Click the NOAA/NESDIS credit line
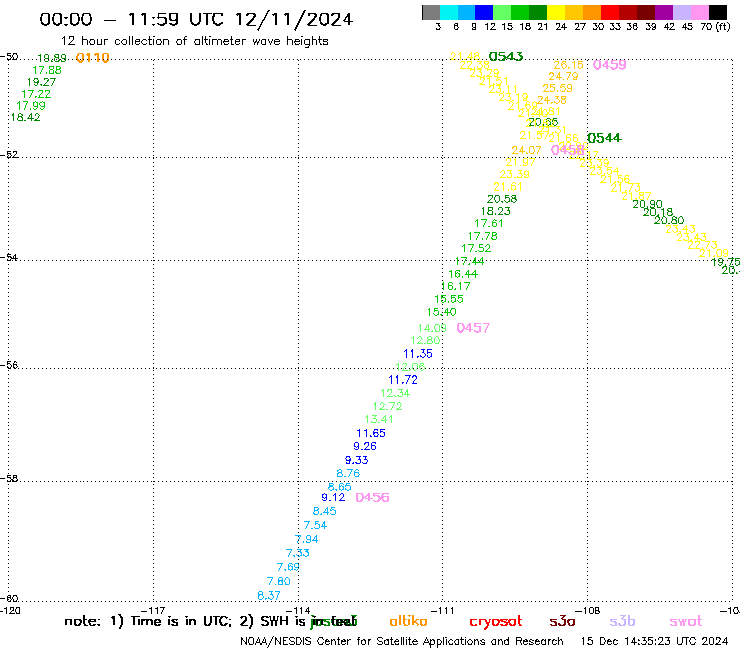 tap(402, 642)
